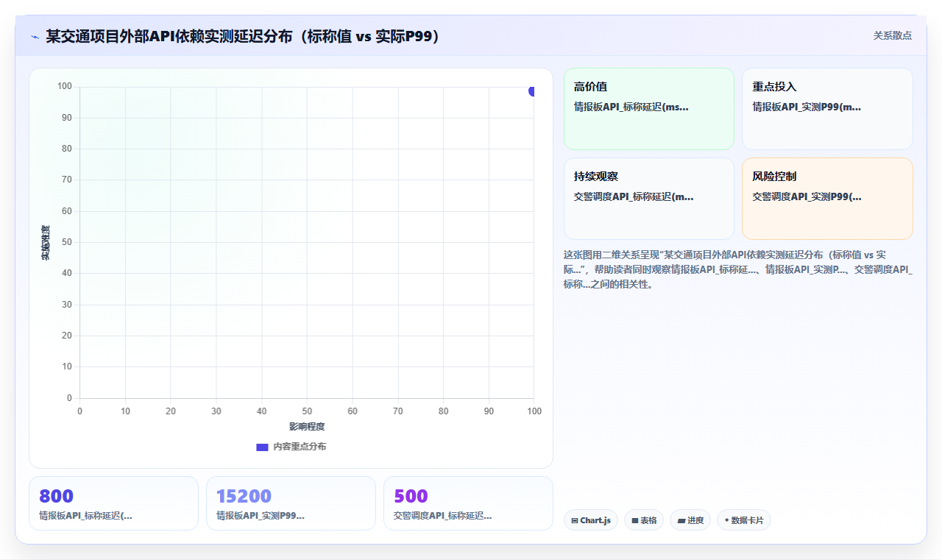Click 情报板API_标称延迟 text in 高价值 card
942x560 pixels.
tap(631, 107)
